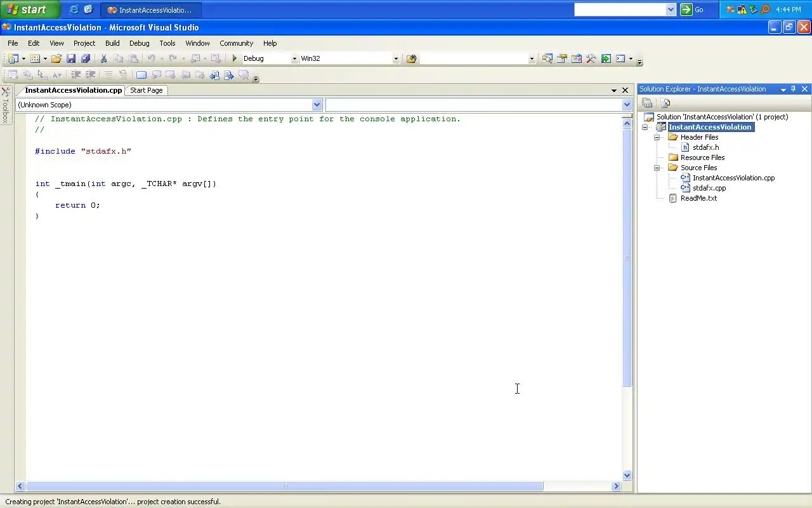Image resolution: width=812 pixels, height=508 pixels.
Task: Open the Debug solution configuration dropdown
Action: pos(294,58)
